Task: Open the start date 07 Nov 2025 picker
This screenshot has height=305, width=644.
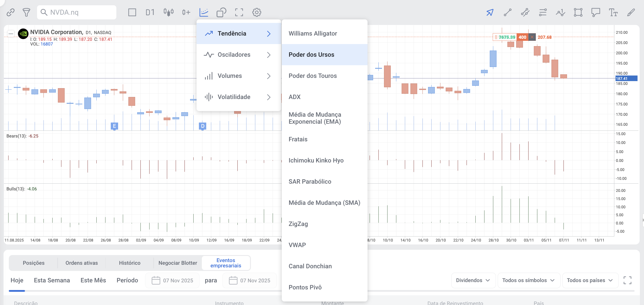Action: pos(172,280)
